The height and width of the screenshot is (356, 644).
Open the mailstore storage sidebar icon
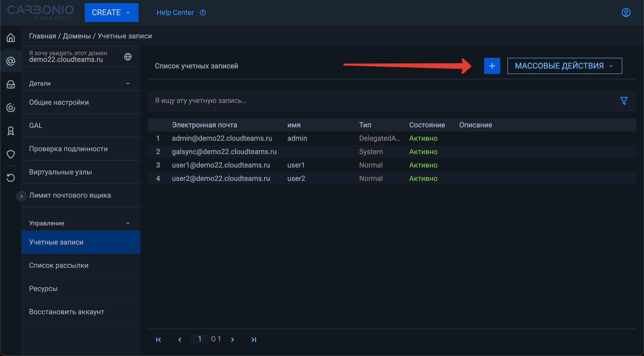coord(11,84)
